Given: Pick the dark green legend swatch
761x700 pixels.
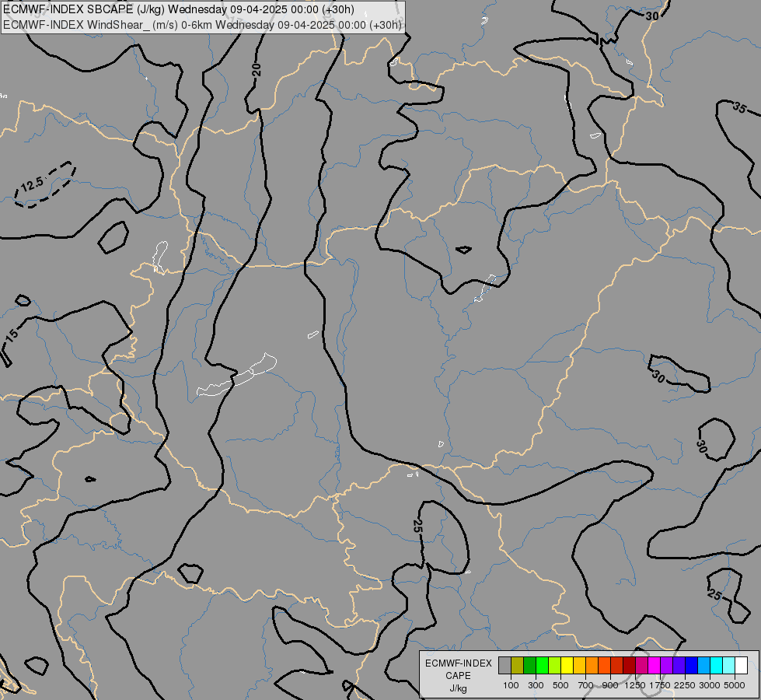Looking at the screenshot, I should (x=529, y=665).
